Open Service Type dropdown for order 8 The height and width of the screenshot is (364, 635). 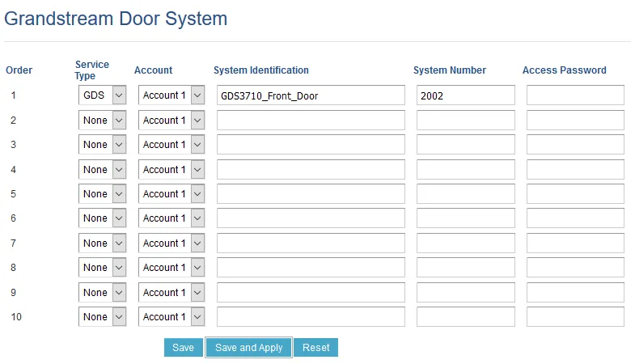pos(102,268)
